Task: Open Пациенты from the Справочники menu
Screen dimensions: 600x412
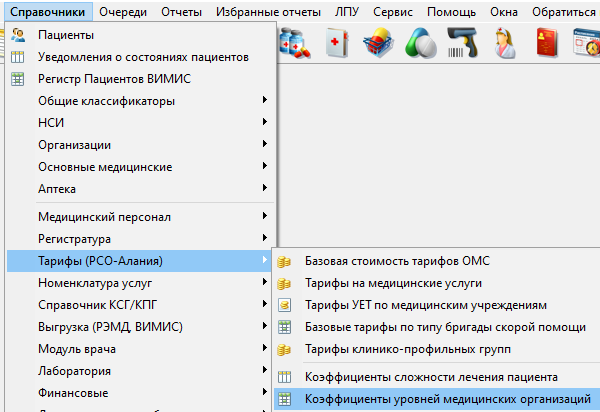Action: (x=59, y=35)
